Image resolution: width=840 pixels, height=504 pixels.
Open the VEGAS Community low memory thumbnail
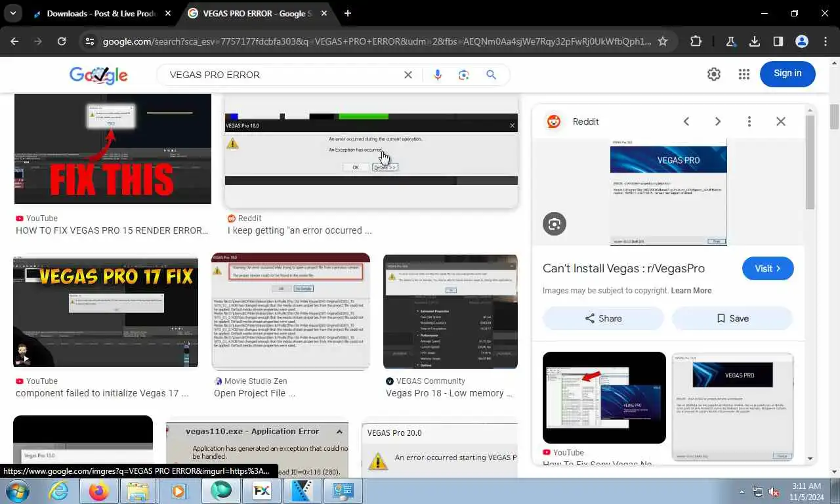[x=450, y=312]
